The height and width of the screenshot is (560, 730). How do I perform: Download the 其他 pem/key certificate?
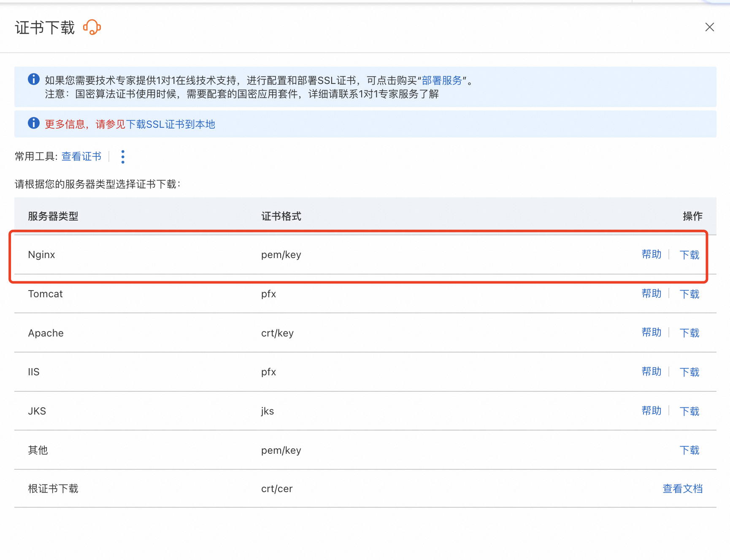689,450
